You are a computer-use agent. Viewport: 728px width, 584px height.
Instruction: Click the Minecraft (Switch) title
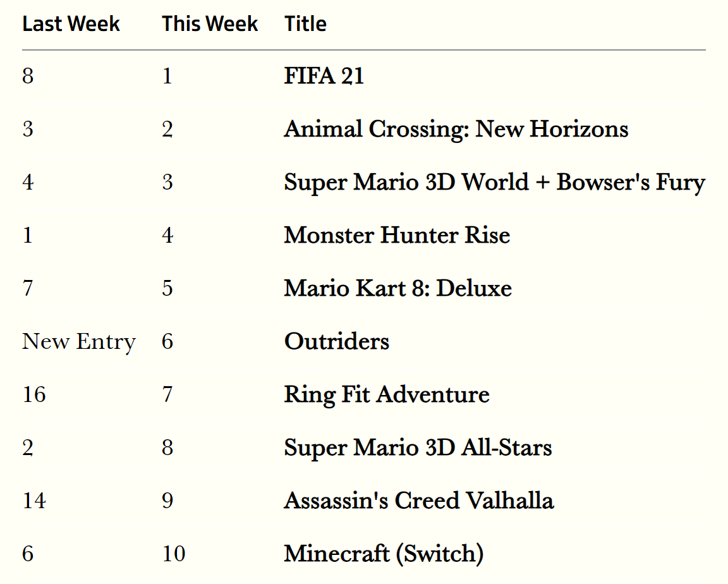384,554
